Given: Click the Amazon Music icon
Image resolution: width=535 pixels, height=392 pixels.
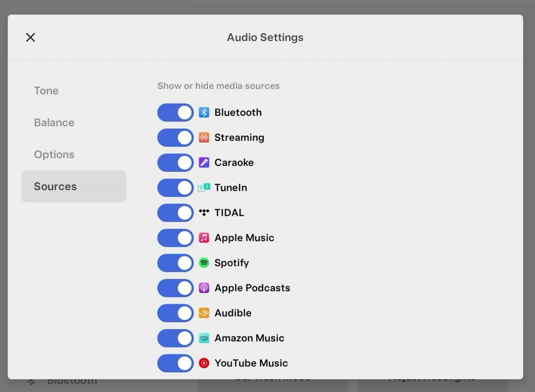Looking at the screenshot, I should coord(204,338).
